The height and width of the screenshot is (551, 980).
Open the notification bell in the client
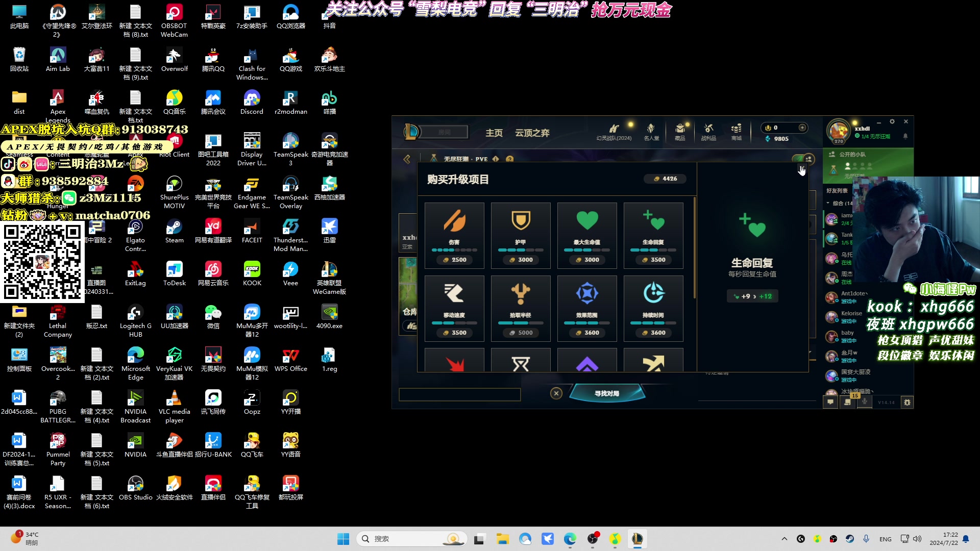tap(905, 136)
